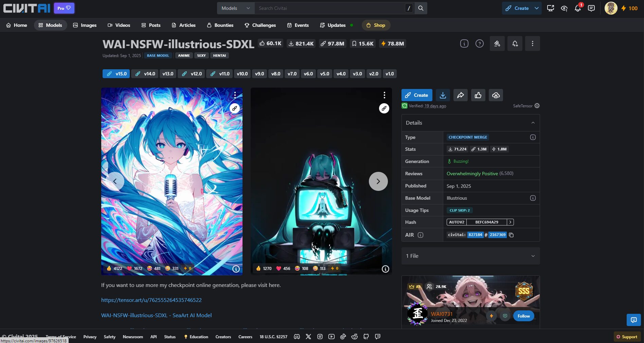This screenshot has height=343, width=644.
Task: Go to next gallery image arrow
Action: (x=378, y=181)
